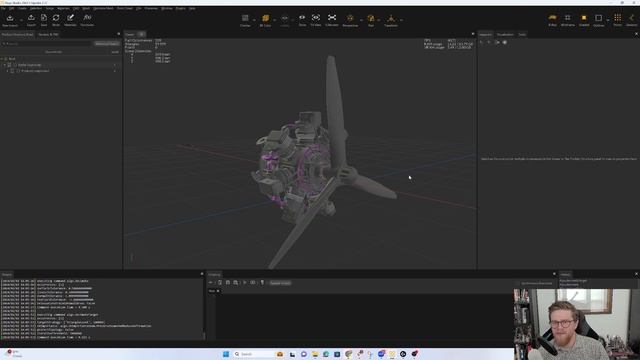640x360 pixels.
Task: Add a new viewer with the plus tab
Action: point(141,35)
